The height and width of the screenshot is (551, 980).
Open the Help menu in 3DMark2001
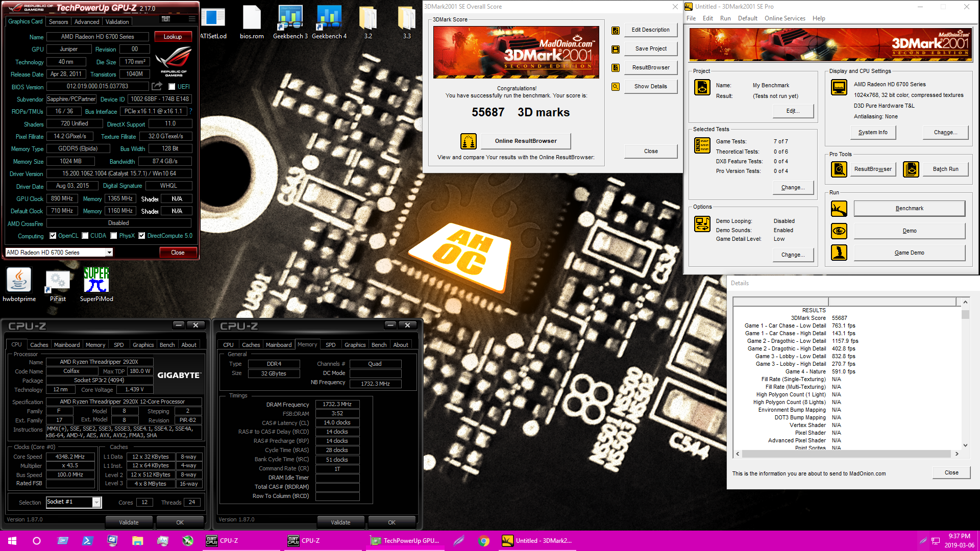coord(819,18)
